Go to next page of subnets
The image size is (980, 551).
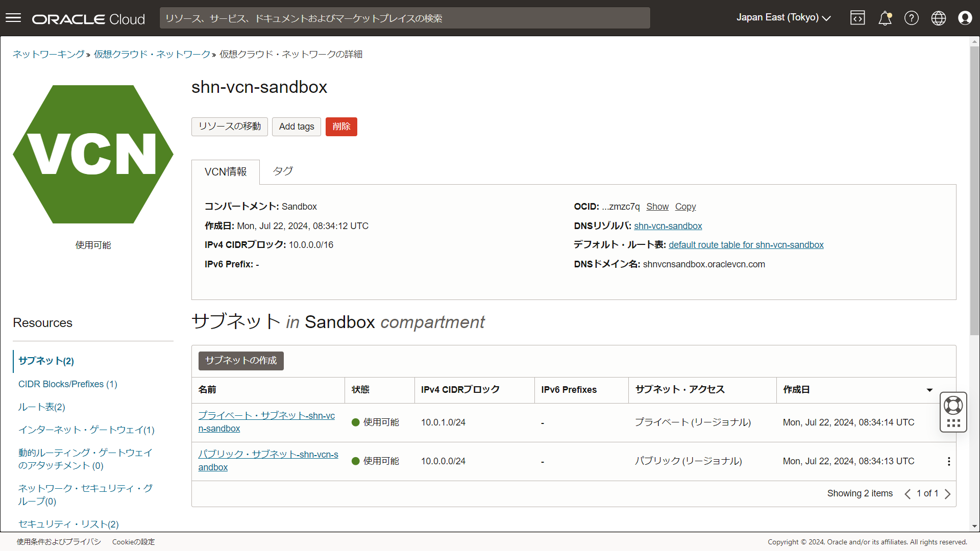(948, 494)
